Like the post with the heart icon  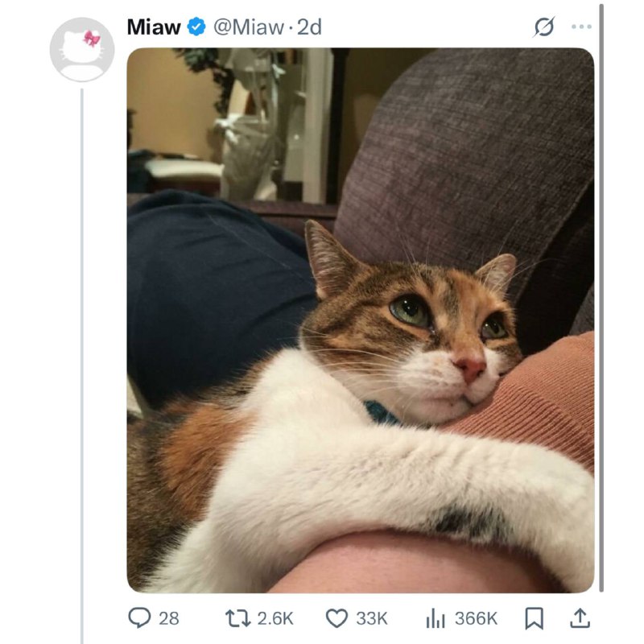(336, 617)
